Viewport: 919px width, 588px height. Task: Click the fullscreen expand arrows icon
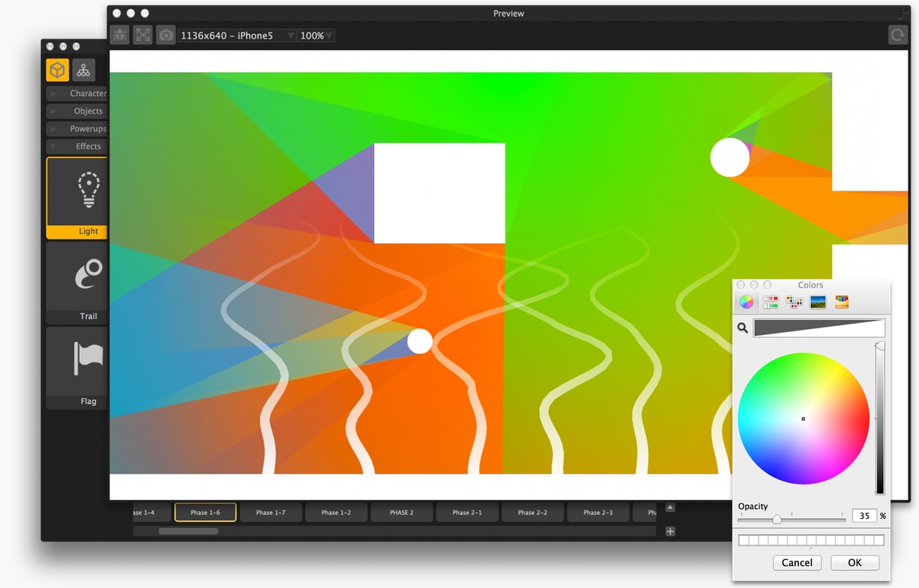click(143, 35)
